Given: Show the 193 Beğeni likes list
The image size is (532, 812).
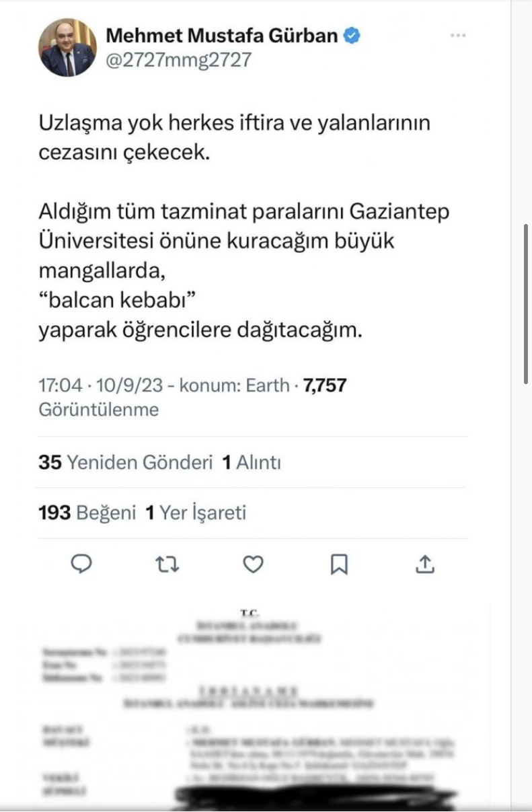Looking at the screenshot, I should tap(87, 513).
